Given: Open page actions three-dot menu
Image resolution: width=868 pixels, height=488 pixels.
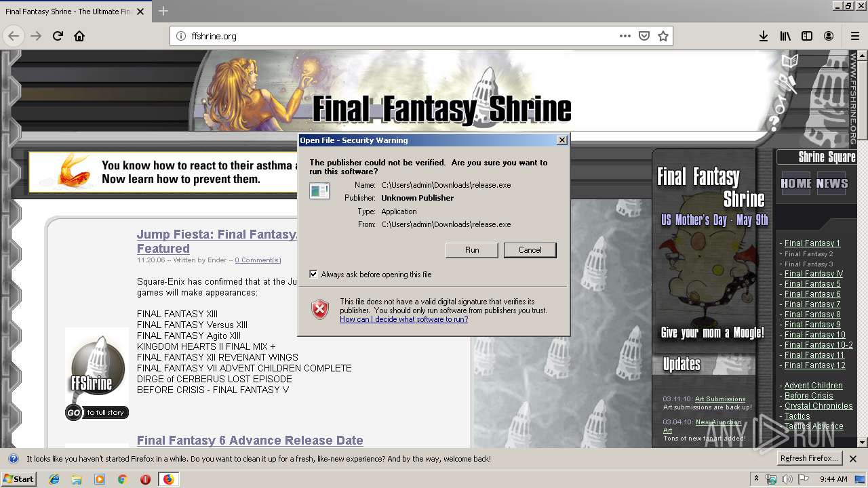Looking at the screenshot, I should click(x=625, y=36).
